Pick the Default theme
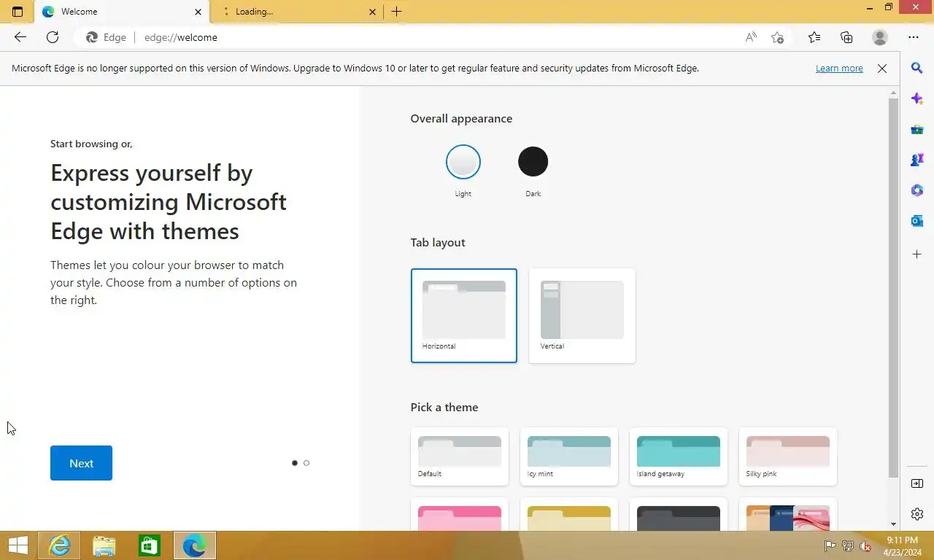Viewport: 934px width, 560px height. 460,456
